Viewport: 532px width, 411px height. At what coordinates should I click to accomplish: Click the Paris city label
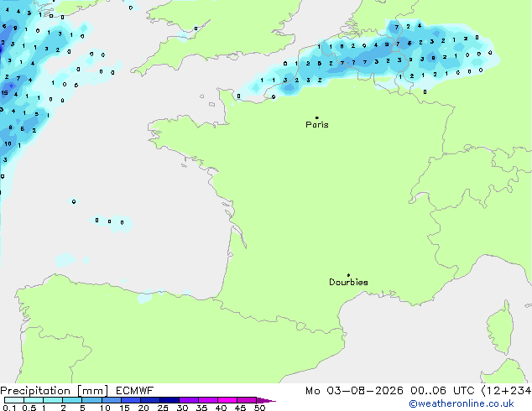[x=317, y=125]
